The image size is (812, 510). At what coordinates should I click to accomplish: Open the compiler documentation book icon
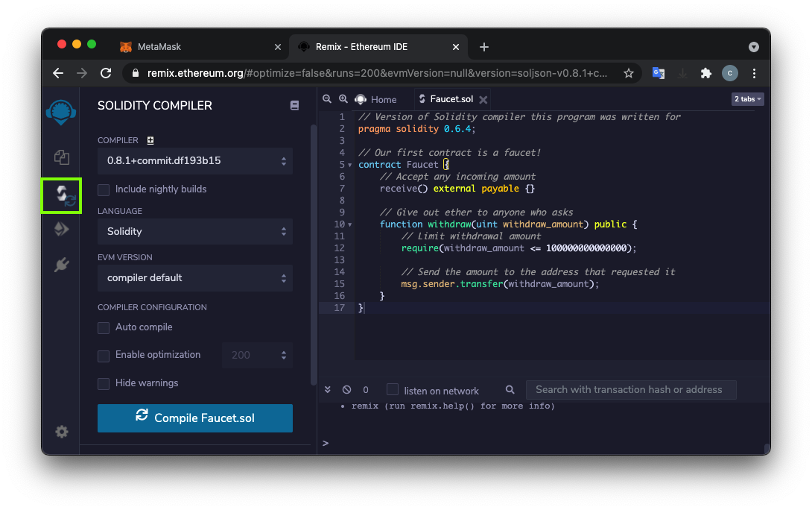294,106
